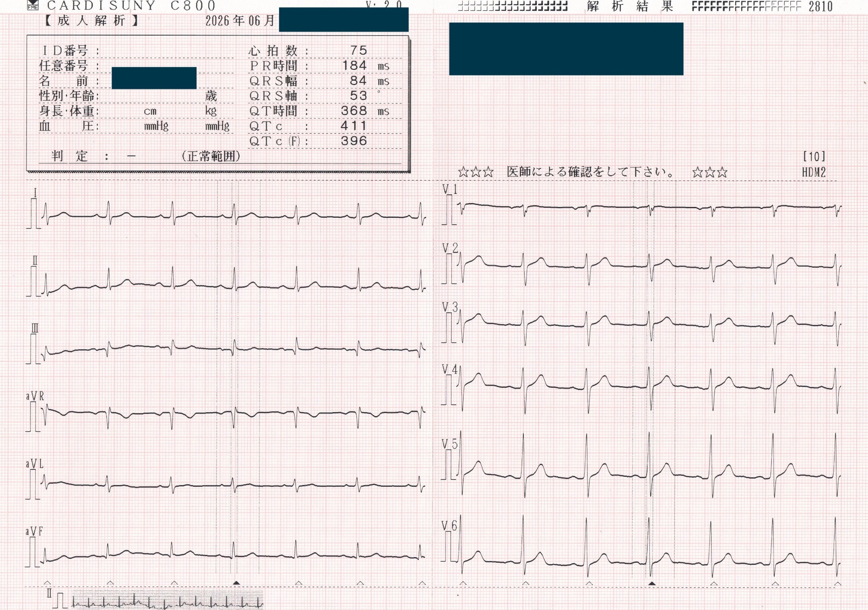The width and height of the screenshot is (868, 610).
Task: Click the 成人解析 mode label
Action: [91, 20]
